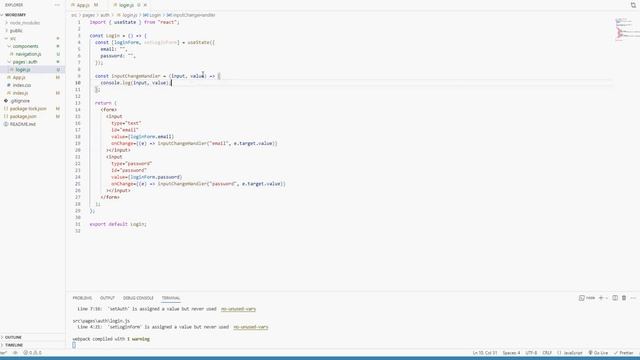Expand the OUTLINE section
Image resolution: width=640 pixels, height=360 pixels.
[x=13, y=337]
